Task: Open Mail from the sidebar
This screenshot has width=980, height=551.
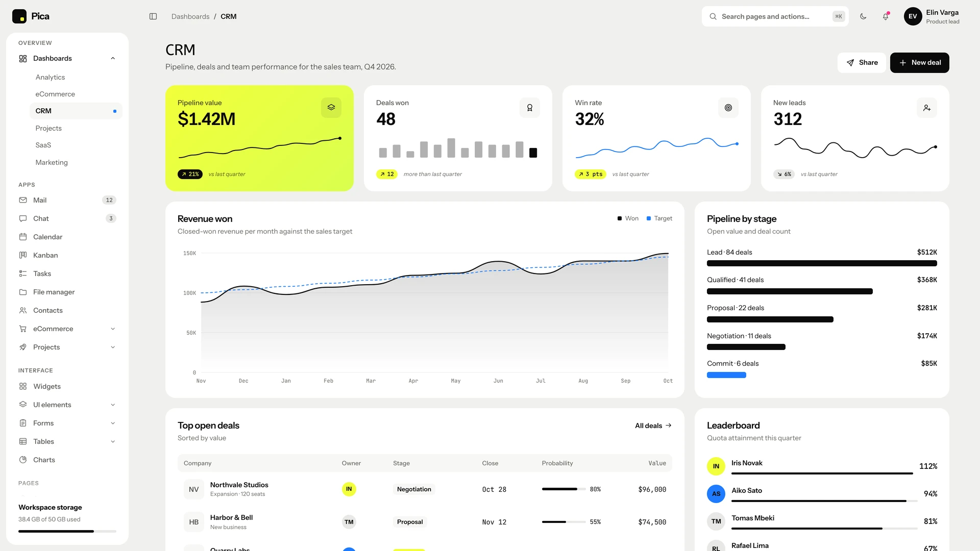Action: [67, 200]
